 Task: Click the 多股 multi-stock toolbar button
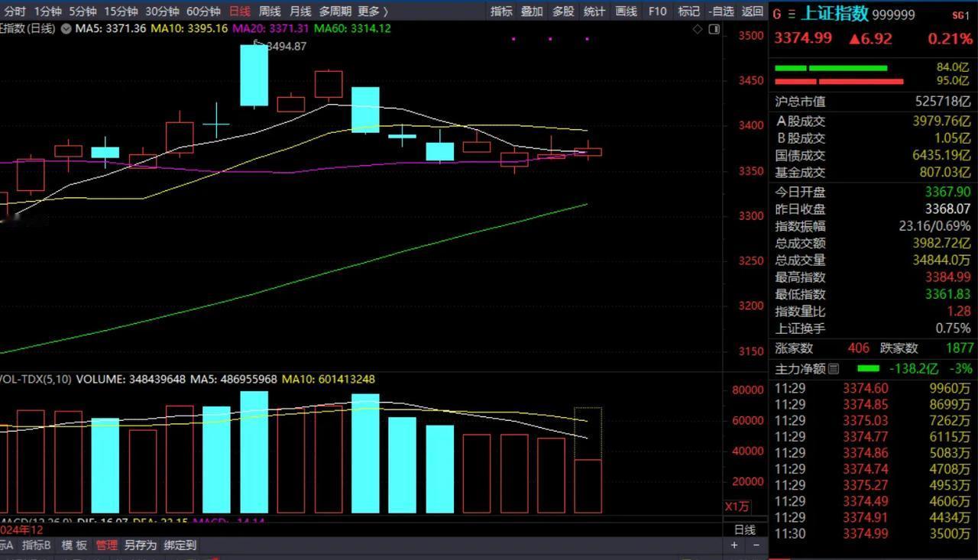(563, 11)
